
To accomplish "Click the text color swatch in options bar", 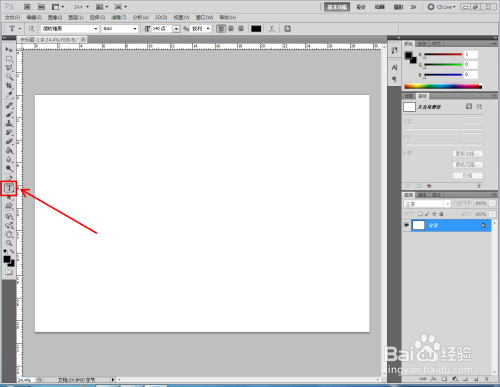I will (x=256, y=29).
